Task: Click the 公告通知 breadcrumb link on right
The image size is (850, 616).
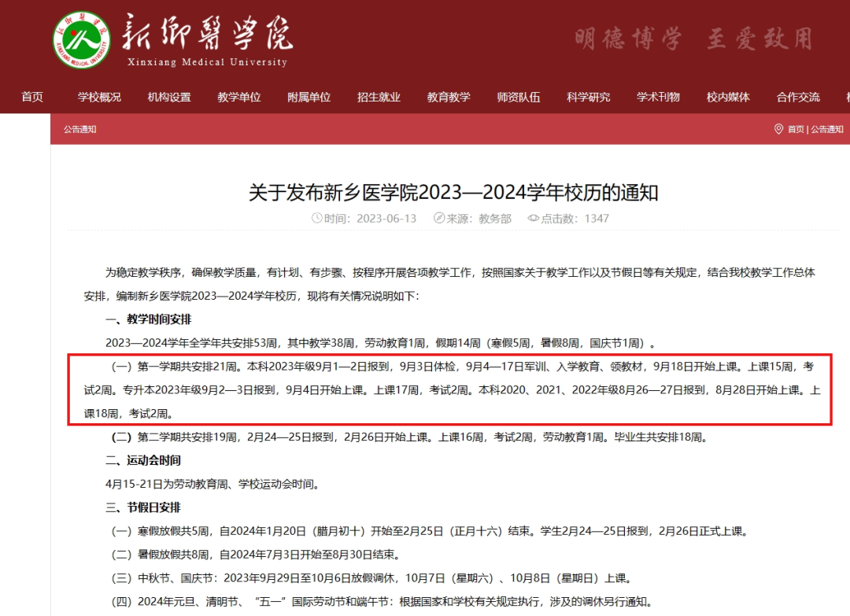Action: [x=827, y=129]
